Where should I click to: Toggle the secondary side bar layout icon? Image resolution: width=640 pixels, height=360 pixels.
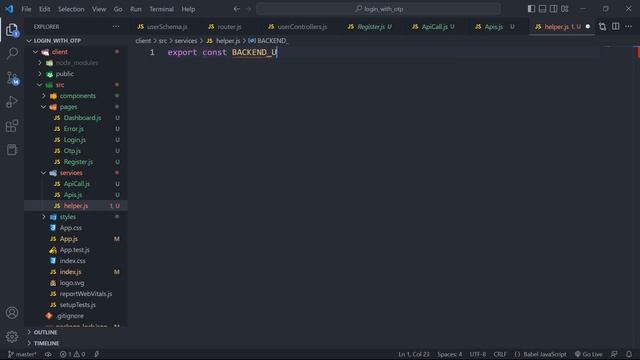pos(553,9)
